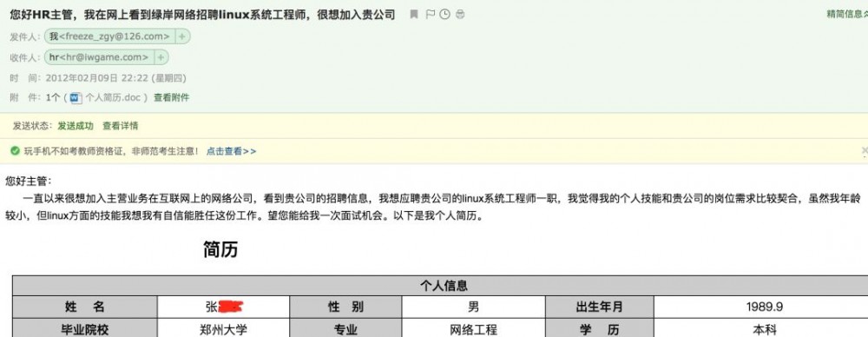Add recipient hr@iwgame.com via plus icon

pyautogui.click(x=161, y=57)
